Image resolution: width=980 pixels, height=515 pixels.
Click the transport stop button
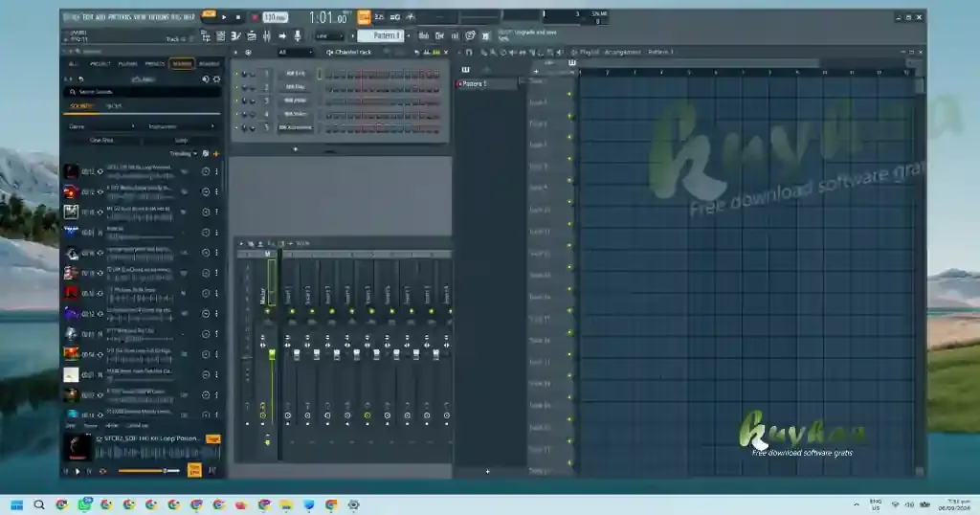[x=238, y=17]
